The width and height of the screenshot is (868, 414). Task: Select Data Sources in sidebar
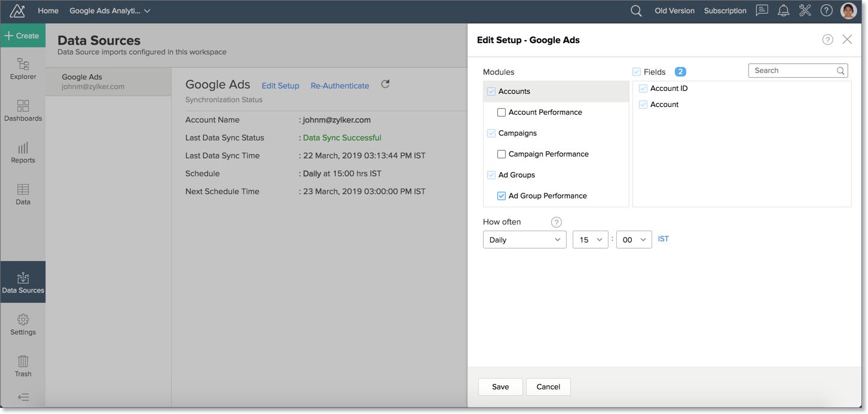point(23,282)
